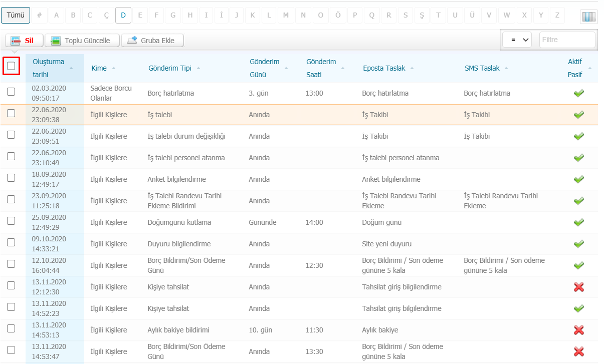Viewport: 604px width, 364px height.
Task: Click 'Sadece Borcu Olanlar' recipient cell
Action: coord(111,93)
